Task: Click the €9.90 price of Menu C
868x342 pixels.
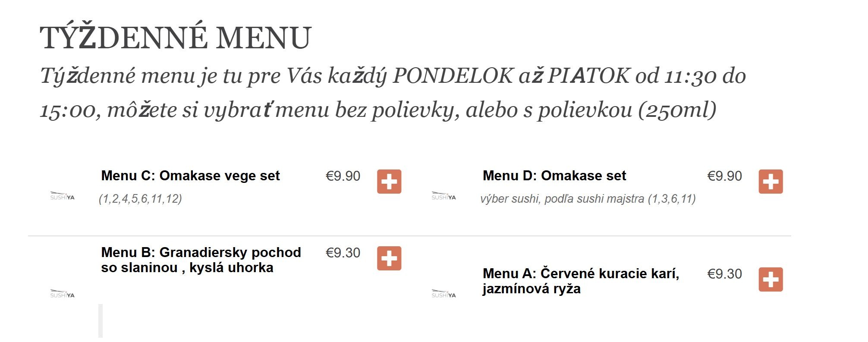Action: (343, 176)
